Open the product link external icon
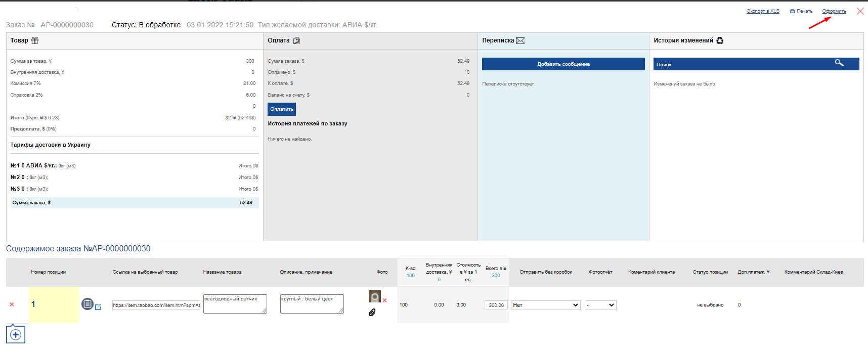868x354 pixels. tap(98, 307)
